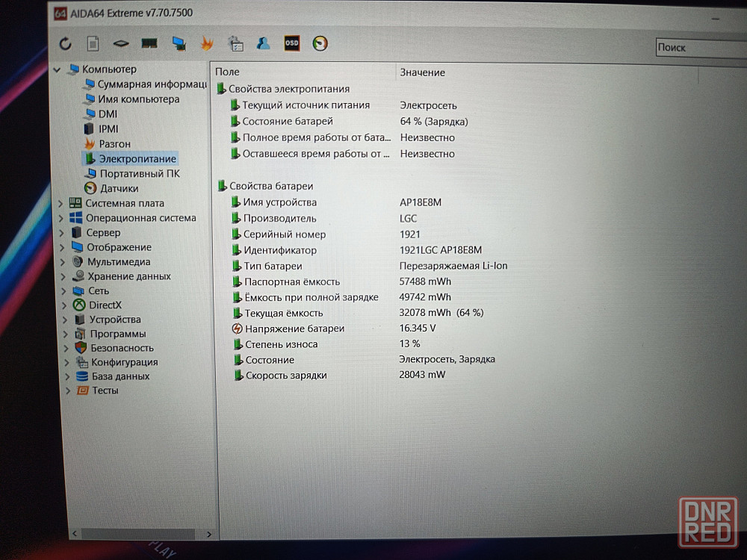
Task: Click the CPU chip toolbar icon
Action: click(x=121, y=44)
